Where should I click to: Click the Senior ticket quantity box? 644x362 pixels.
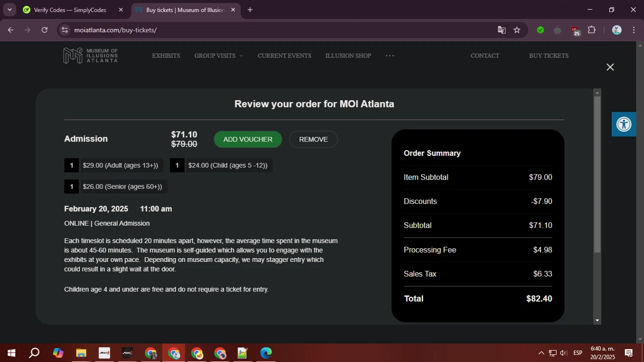tap(71, 187)
